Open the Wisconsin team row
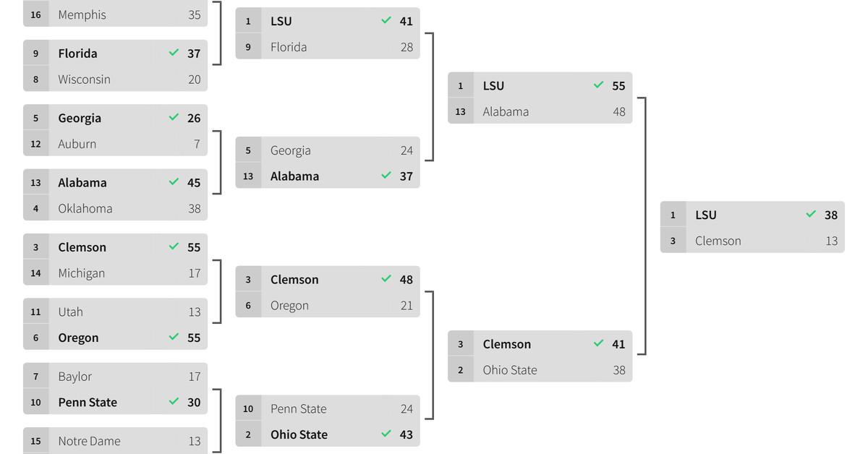Screen dimensions: 868x454 (x=115, y=79)
